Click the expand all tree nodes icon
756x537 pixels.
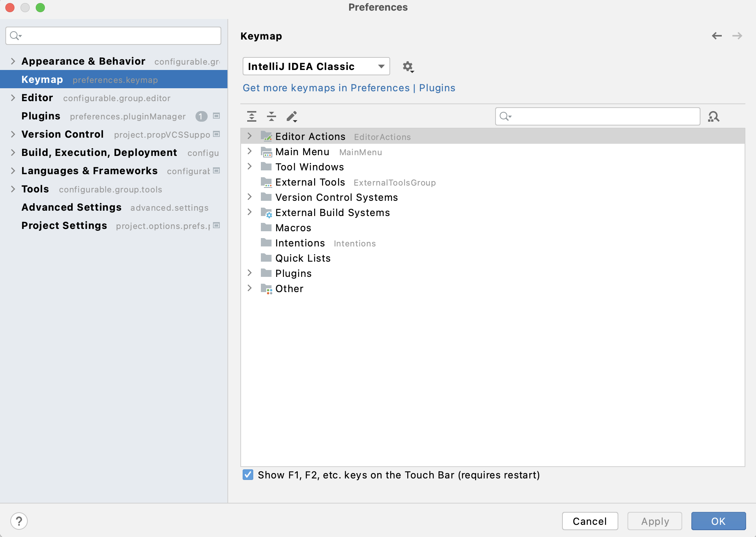(x=252, y=116)
